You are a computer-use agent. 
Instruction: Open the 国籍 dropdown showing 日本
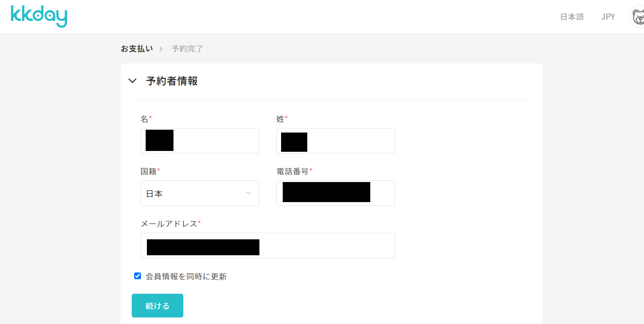200,193
